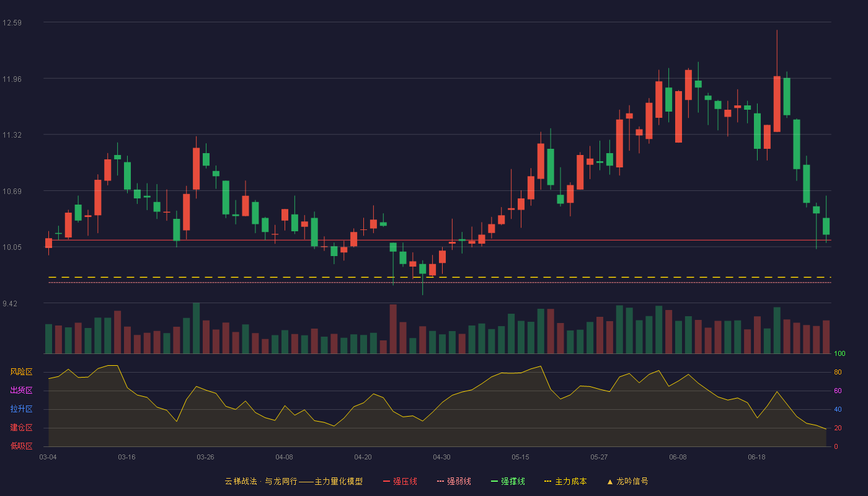
Task: Click the 03-26 date label
Action: click(x=205, y=457)
